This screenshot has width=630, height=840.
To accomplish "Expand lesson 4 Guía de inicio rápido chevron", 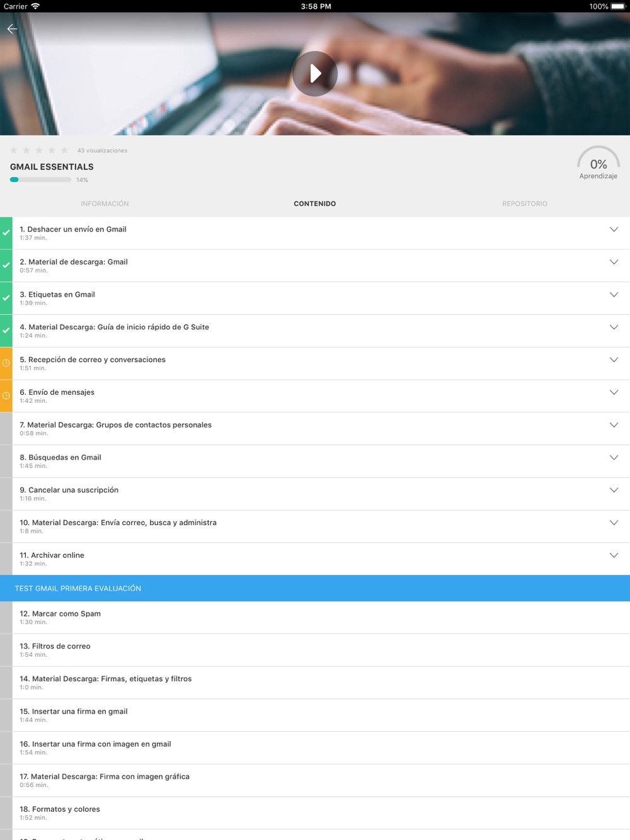I will tap(614, 327).
